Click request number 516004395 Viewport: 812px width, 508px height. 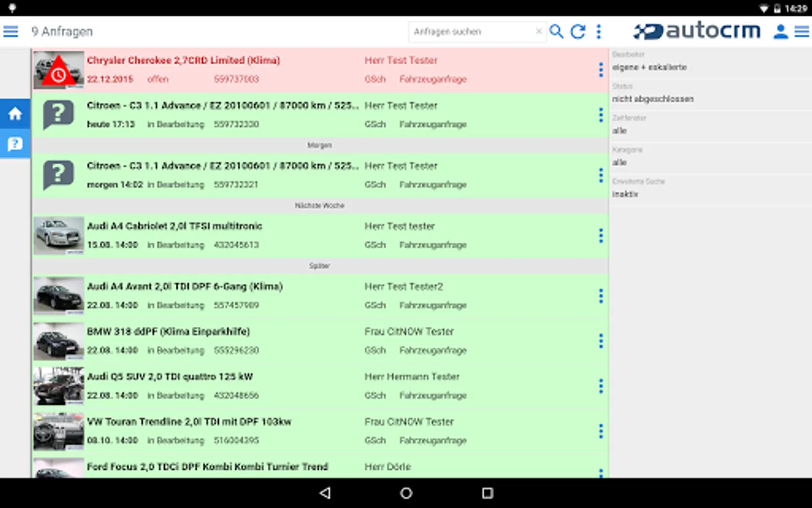(x=236, y=441)
